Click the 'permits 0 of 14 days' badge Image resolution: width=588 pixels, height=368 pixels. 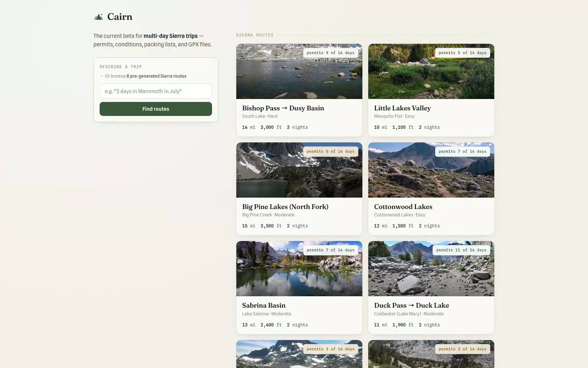(x=330, y=152)
